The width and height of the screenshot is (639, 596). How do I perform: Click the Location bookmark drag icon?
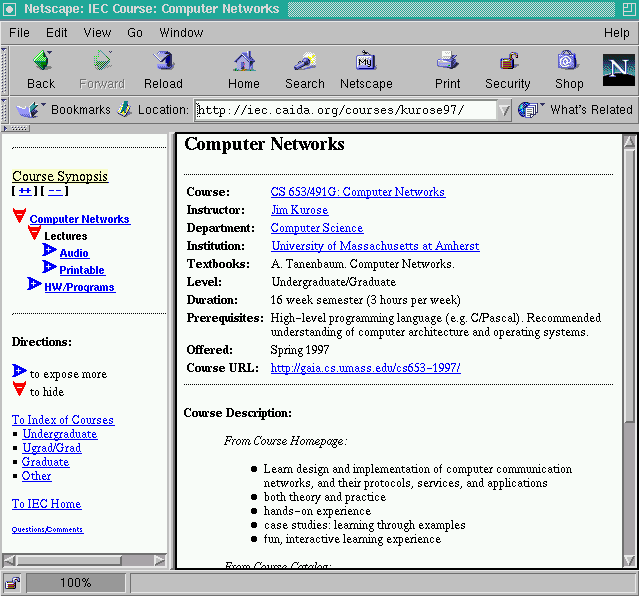click(x=124, y=109)
